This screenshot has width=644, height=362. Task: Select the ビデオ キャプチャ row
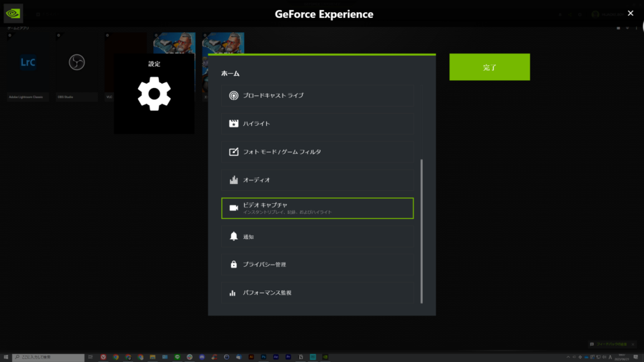(317, 208)
